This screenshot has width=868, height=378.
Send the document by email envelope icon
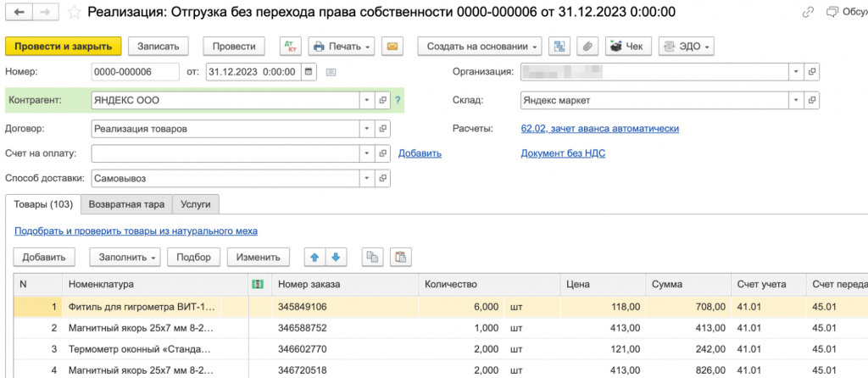click(392, 47)
